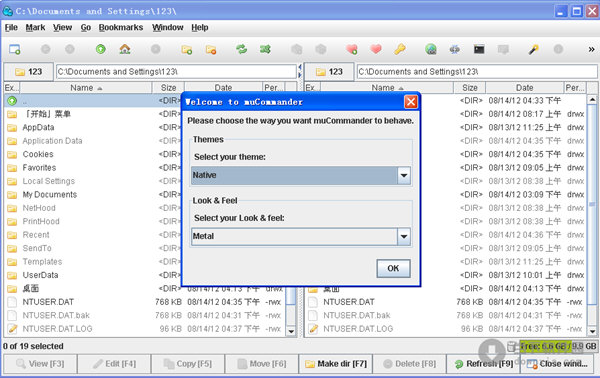Open the Window menu
The height and width of the screenshot is (378, 600).
(x=168, y=28)
